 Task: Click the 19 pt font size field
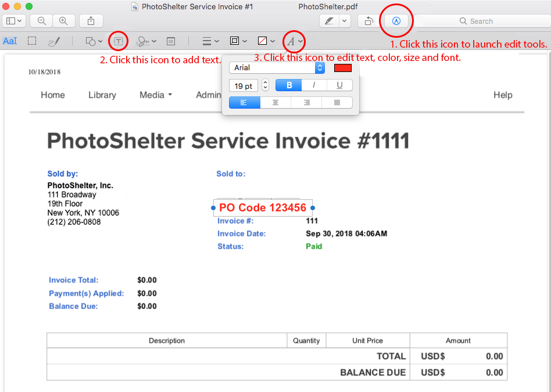click(244, 85)
